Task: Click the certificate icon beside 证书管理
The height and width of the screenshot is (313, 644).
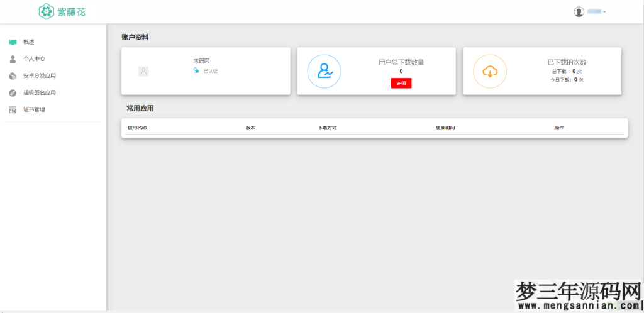Action: [13, 110]
